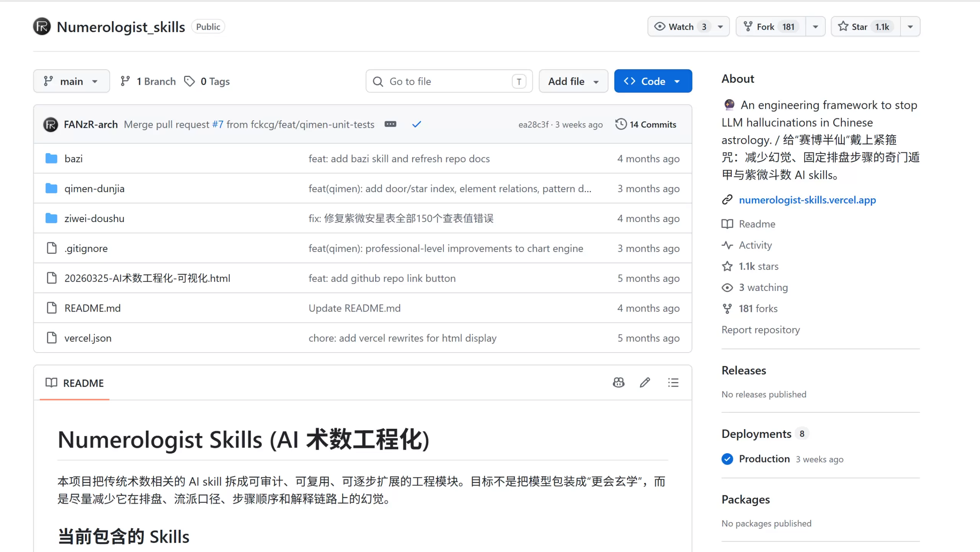Click commit hash ea28c3f
The image size is (980, 552).
pyautogui.click(x=533, y=124)
